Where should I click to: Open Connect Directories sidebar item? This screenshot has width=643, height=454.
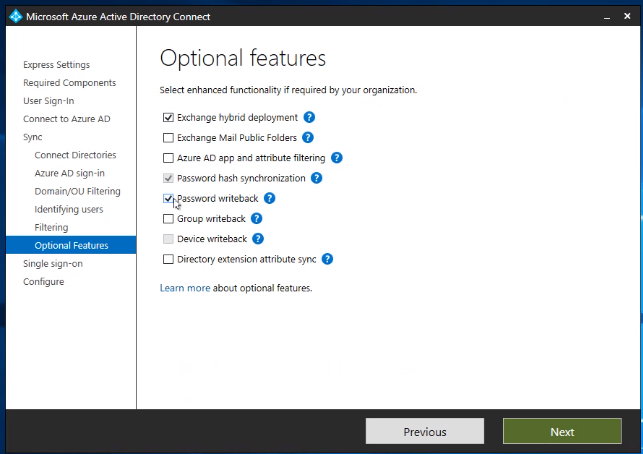coord(75,155)
